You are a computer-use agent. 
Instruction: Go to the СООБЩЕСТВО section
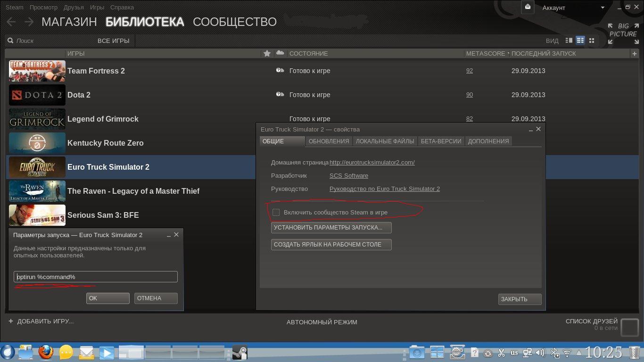[x=235, y=22]
